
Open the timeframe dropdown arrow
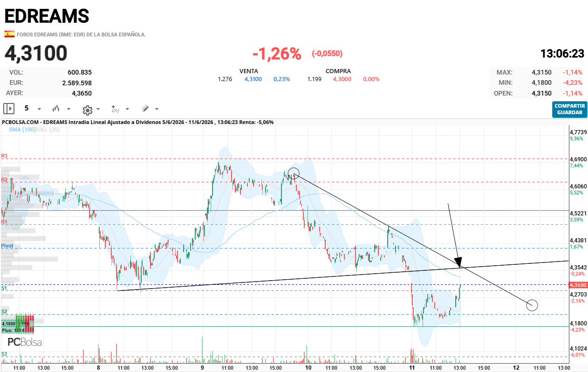39,109
